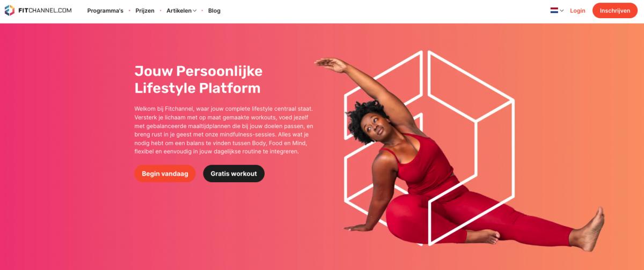This screenshot has height=270, width=644.
Task: Open the Artikelen menu
Action: click(179, 11)
